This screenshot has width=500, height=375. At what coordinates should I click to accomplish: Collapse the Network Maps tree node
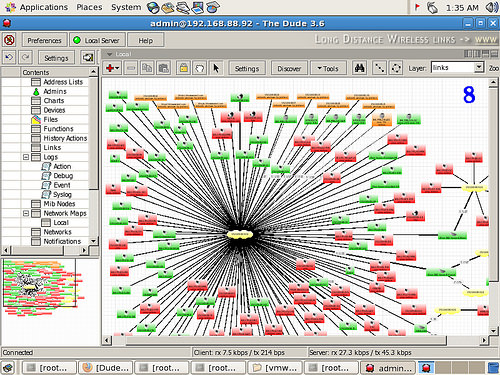pos(26,213)
